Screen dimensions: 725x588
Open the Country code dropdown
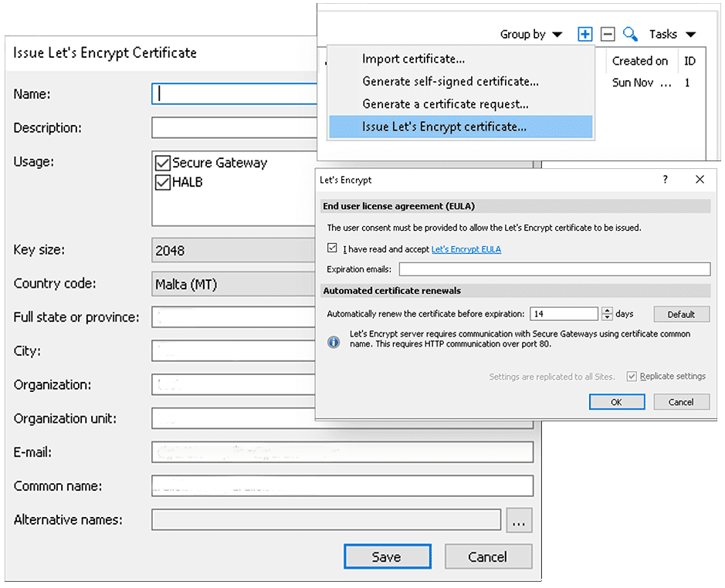[x=233, y=284]
